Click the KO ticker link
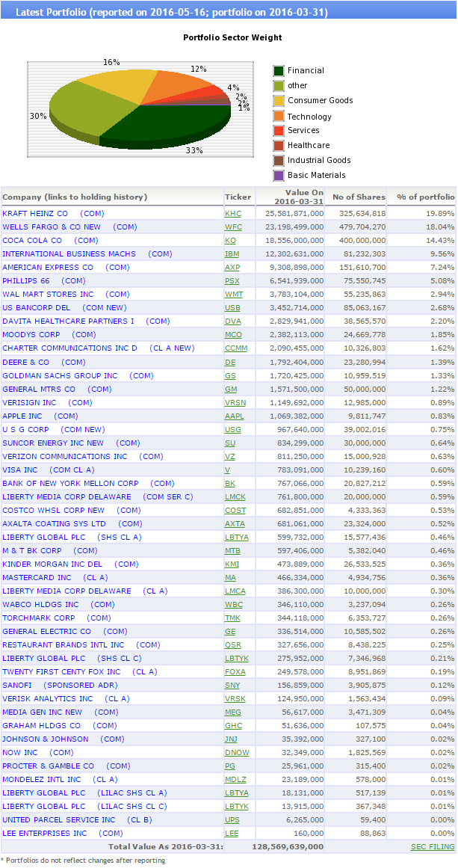 tap(230, 240)
